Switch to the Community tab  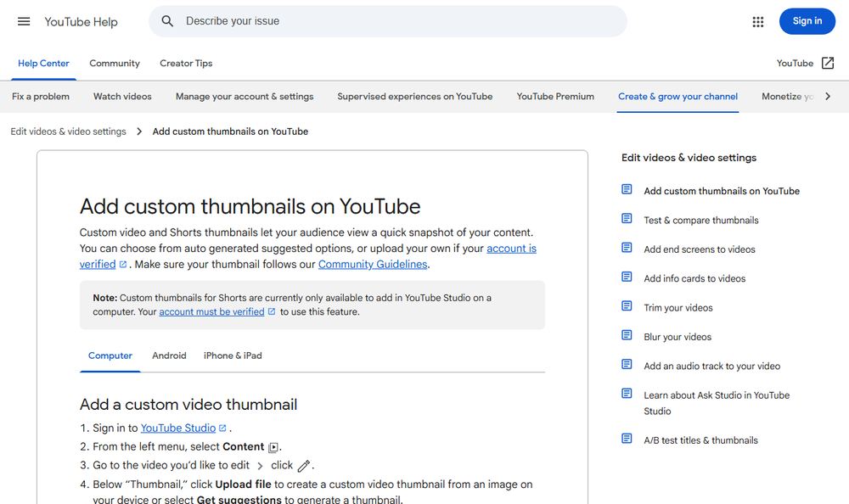point(115,64)
